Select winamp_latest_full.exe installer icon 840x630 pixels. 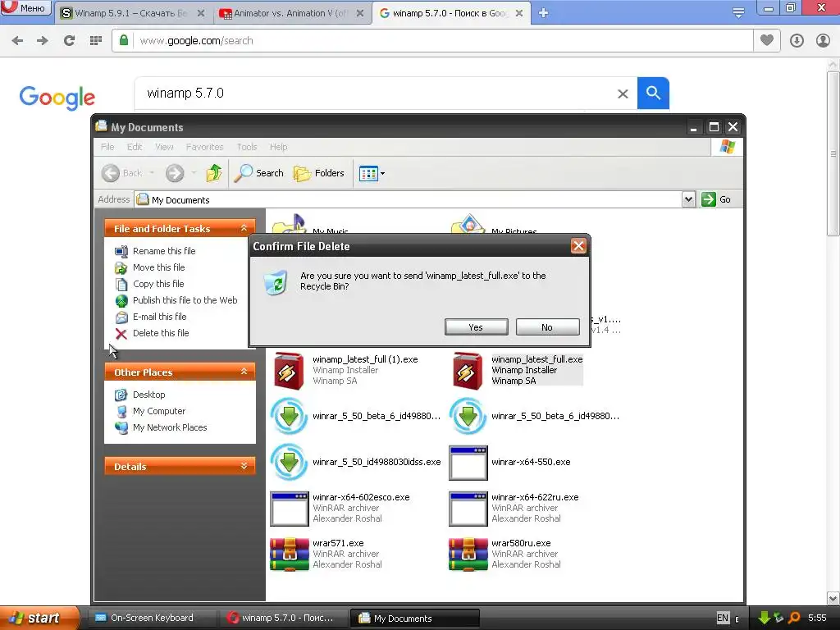tap(468, 370)
